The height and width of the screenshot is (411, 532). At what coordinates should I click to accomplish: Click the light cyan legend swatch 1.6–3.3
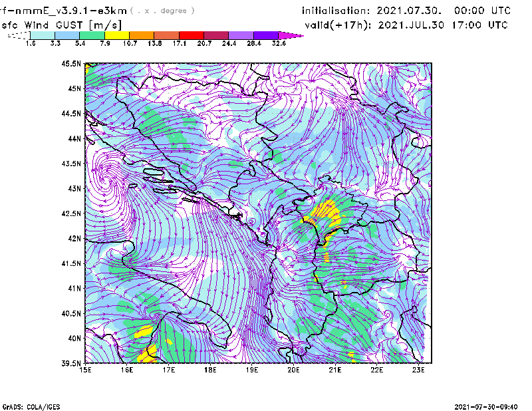click(x=43, y=35)
